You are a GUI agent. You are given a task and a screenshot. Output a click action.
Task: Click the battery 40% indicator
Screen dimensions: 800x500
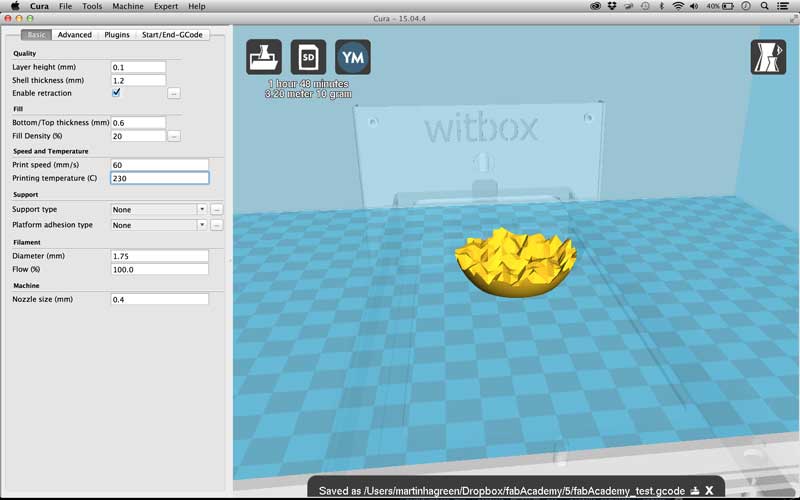click(x=720, y=6)
